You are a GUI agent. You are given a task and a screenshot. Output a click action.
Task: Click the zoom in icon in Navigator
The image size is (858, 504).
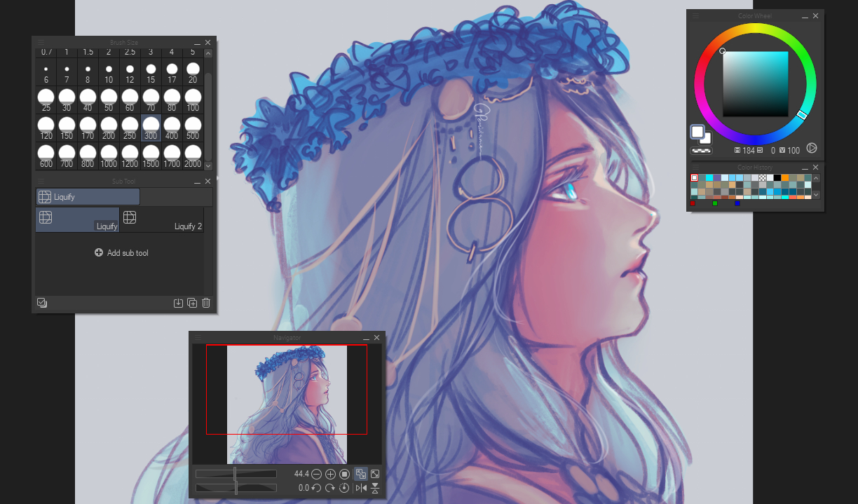pyautogui.click(x=331, y=475)
